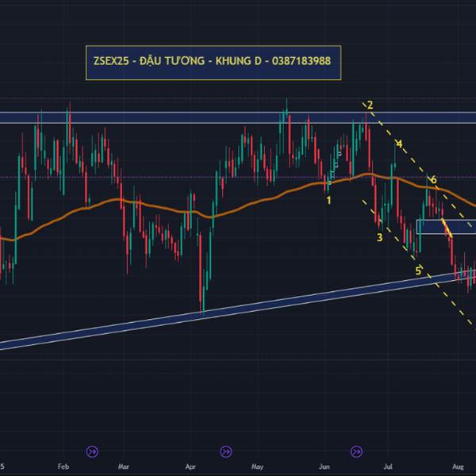Select wave label 2 at the channel top
This screenshot has width=476, height=476.
tap(370, 105)
